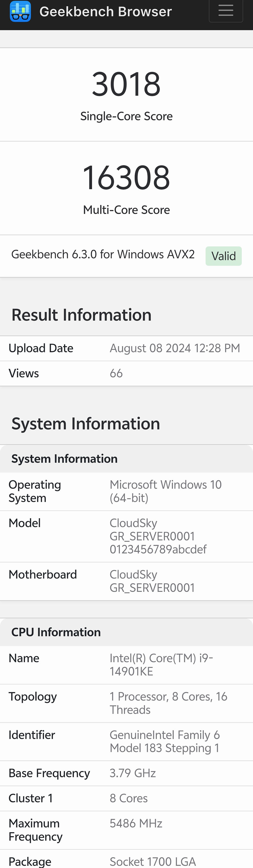Click the CloudSky GR_SERVER0001 model value
This screenshot has height=868, width=253.
158,536
